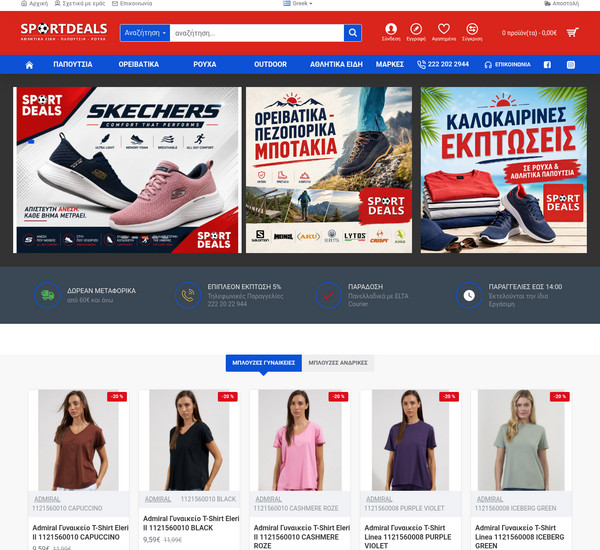
Task: Open Admiral T-Shirt Linea PURPLE VIOLET title
Action: (x=408, y=537)
